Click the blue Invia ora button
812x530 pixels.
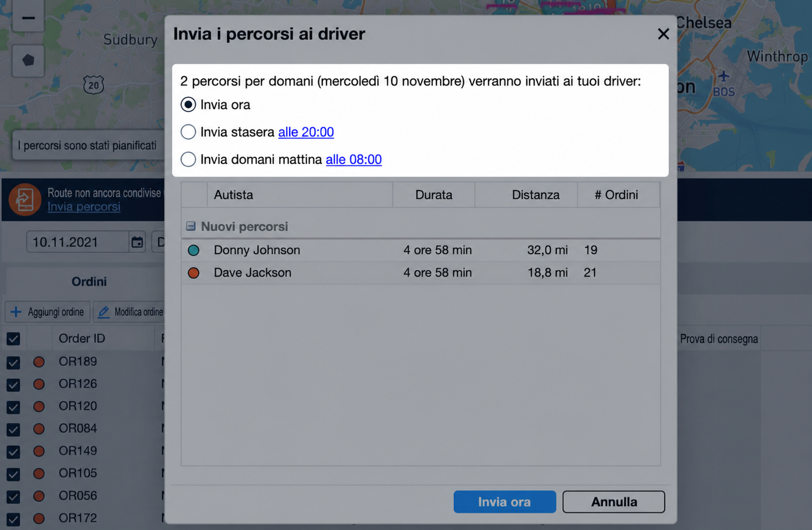504,502
